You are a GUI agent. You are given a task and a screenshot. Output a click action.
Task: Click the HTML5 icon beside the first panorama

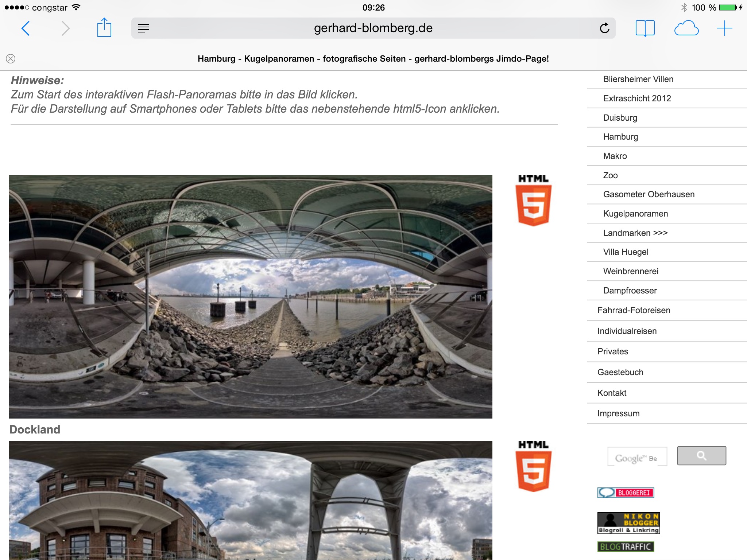coord(533,201)
